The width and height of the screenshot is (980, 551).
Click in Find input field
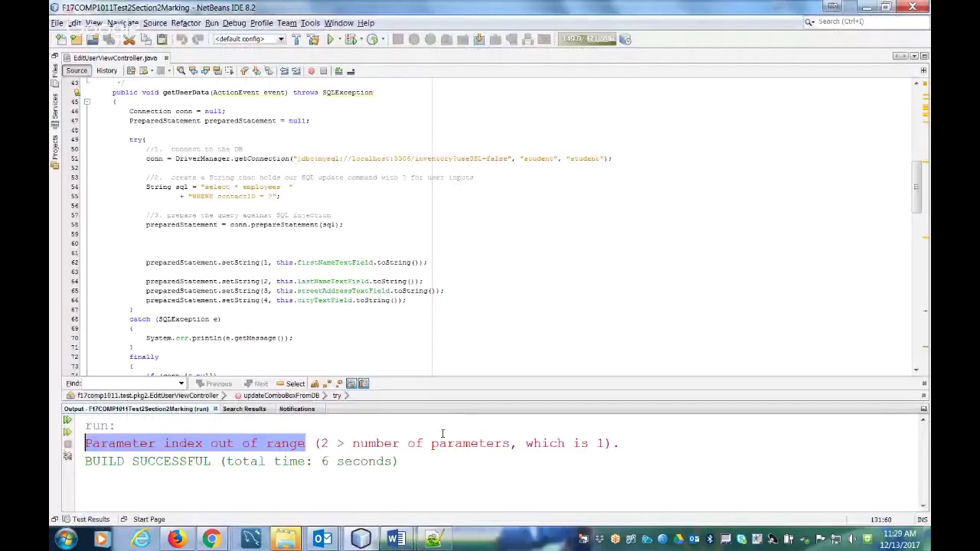[129, 383]
